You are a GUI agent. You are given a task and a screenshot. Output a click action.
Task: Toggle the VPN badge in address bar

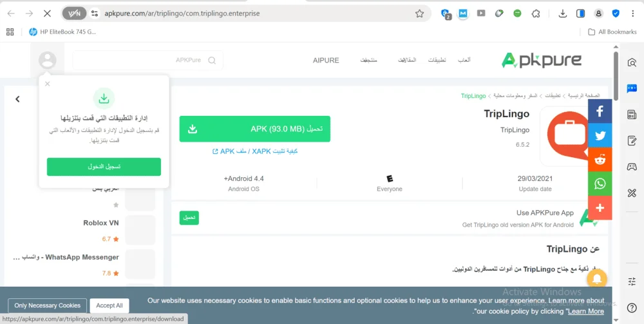pyautogui.click(x=74, y=14)
